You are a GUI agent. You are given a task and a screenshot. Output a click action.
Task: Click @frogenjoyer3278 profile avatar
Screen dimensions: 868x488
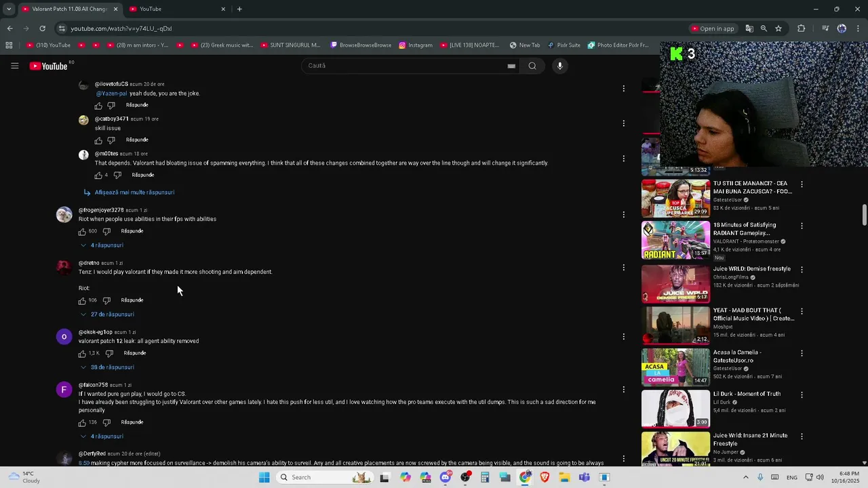(x=64, y=215)
